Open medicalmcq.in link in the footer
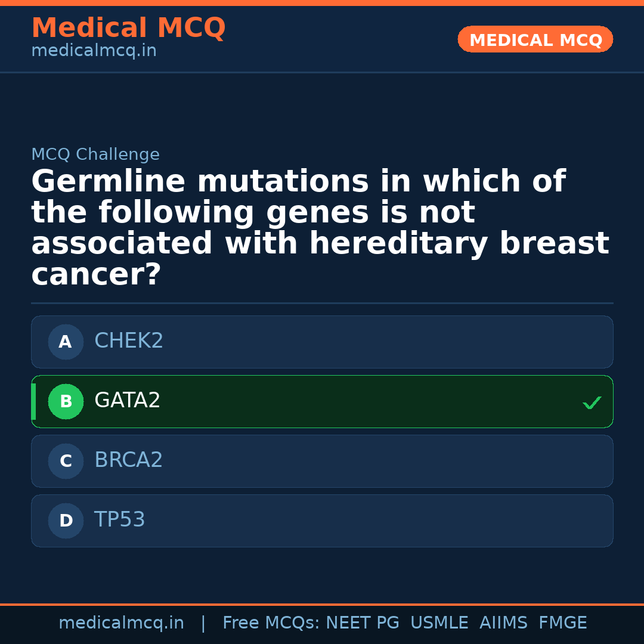 (121, 623)
